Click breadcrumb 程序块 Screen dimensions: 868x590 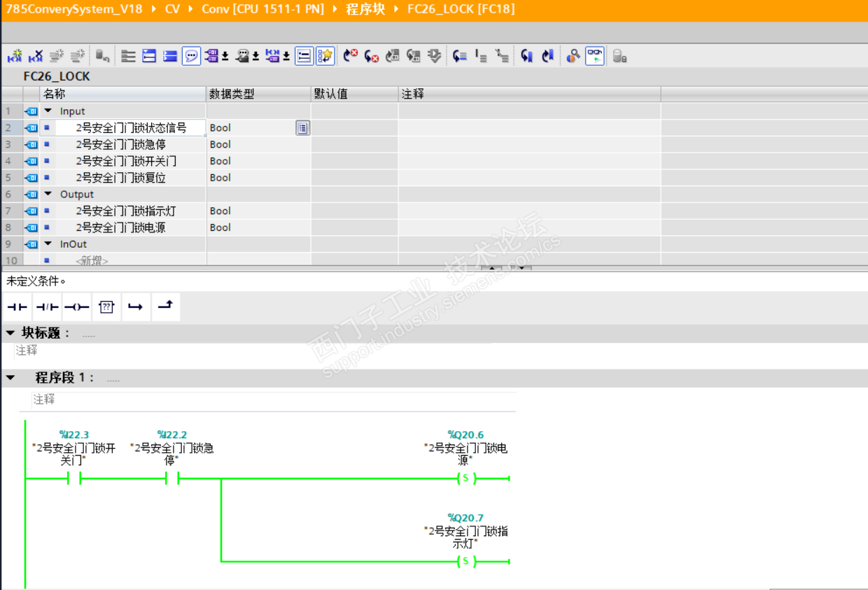pyautogui.click(x=365, y=9)
